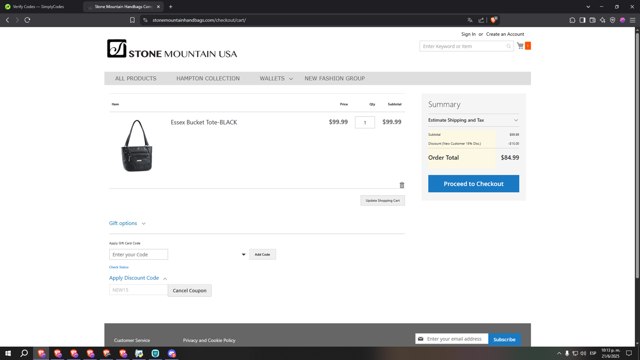This screenshot has width=640, height=360.
Task: Click the Essex Bucket Tote thumbnail image
Action: (x=137, y=146)
